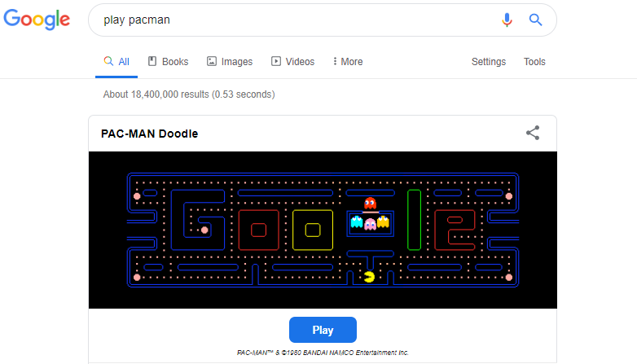Click the PAC-MAN Doodle title
Image resolution: width=637 pixels, height=364 pixels.
click(x=150, y=134)
